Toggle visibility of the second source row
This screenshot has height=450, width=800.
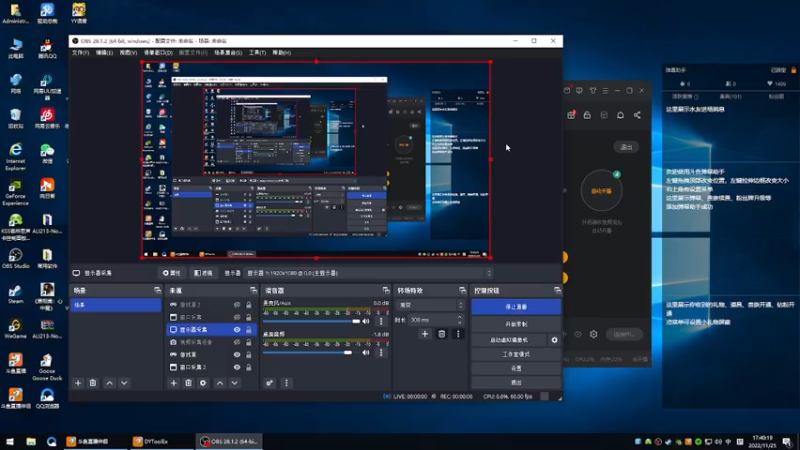(237, 317)
